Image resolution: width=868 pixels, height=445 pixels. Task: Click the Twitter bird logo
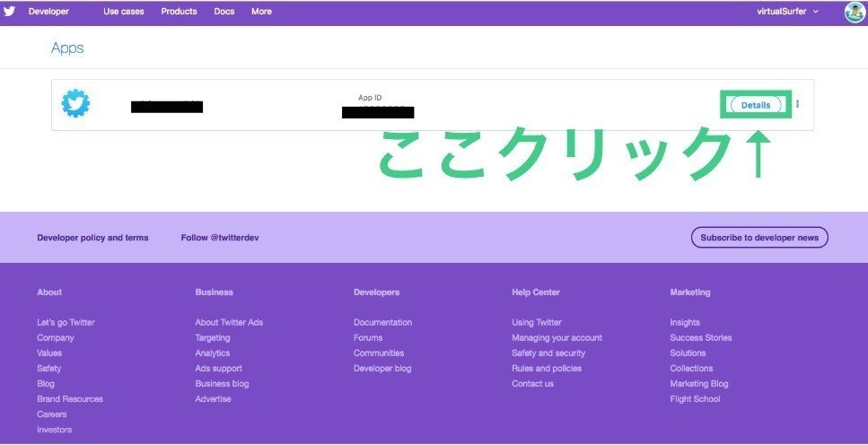pyautogui.click(x=9, y=12)
